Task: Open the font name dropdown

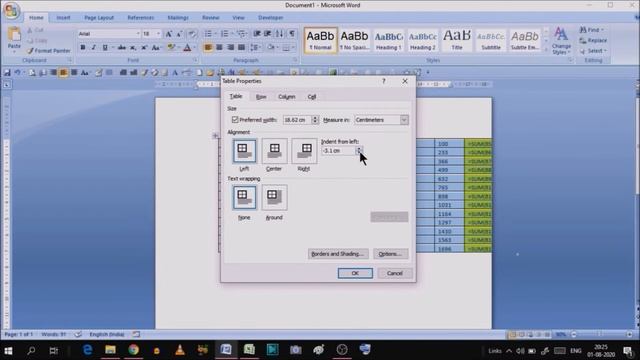Action: pos(138,34)
